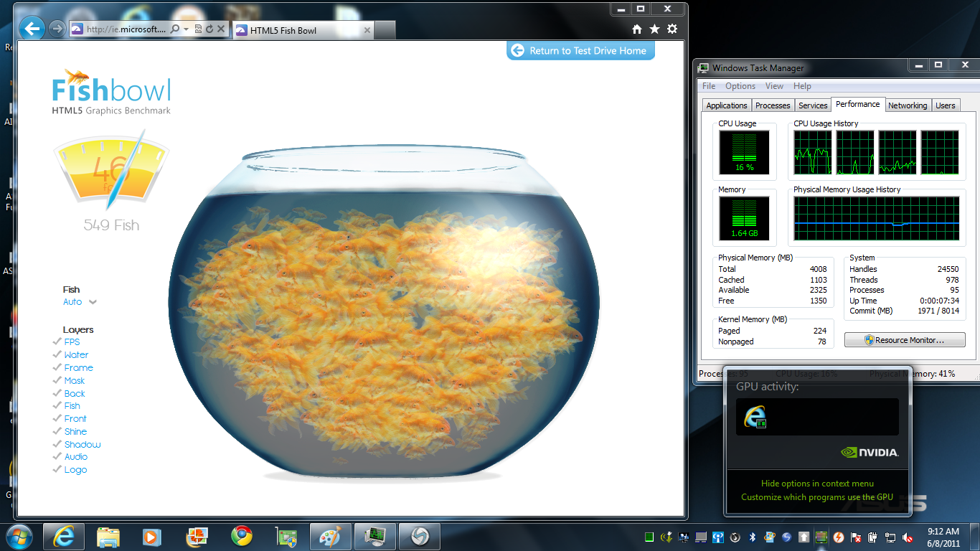Click the FPS gauge meter

(112, 169)
